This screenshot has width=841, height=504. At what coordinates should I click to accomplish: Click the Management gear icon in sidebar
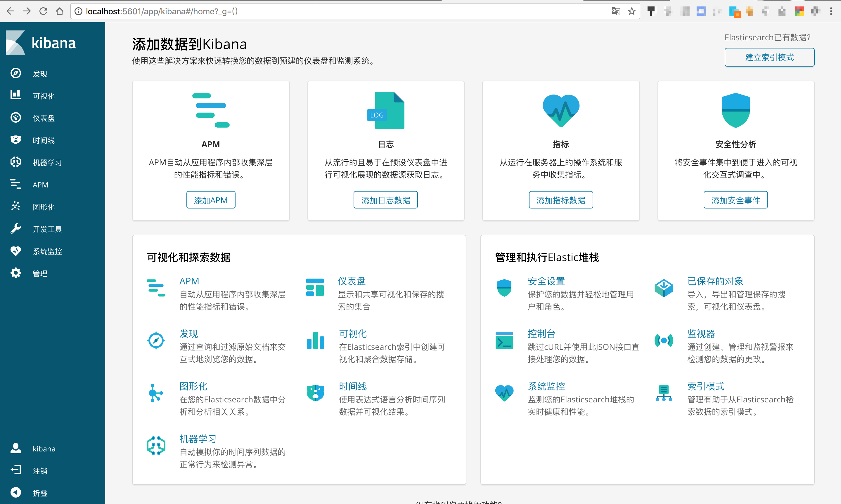pos(15,273)
